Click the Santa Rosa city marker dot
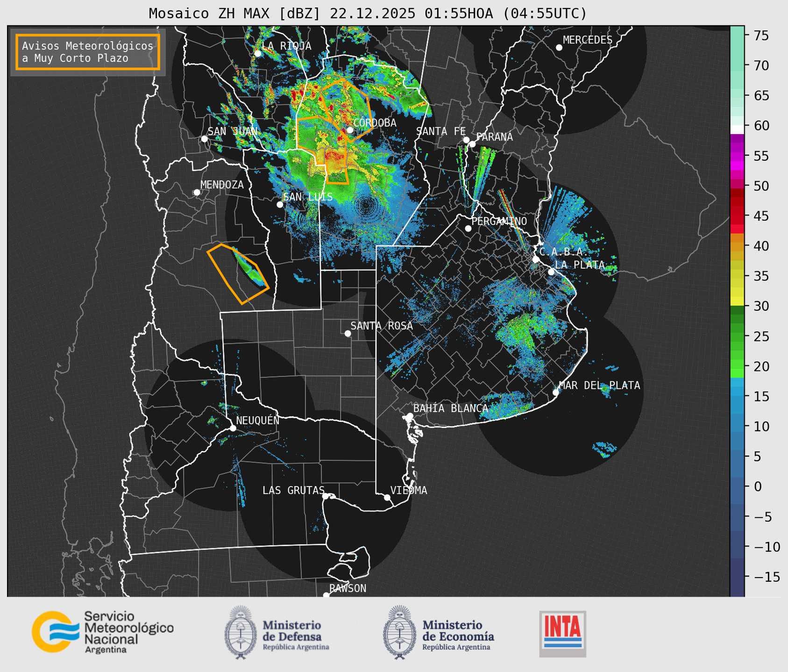The height and width of the screenshot is (672, 788). [348, 333]
